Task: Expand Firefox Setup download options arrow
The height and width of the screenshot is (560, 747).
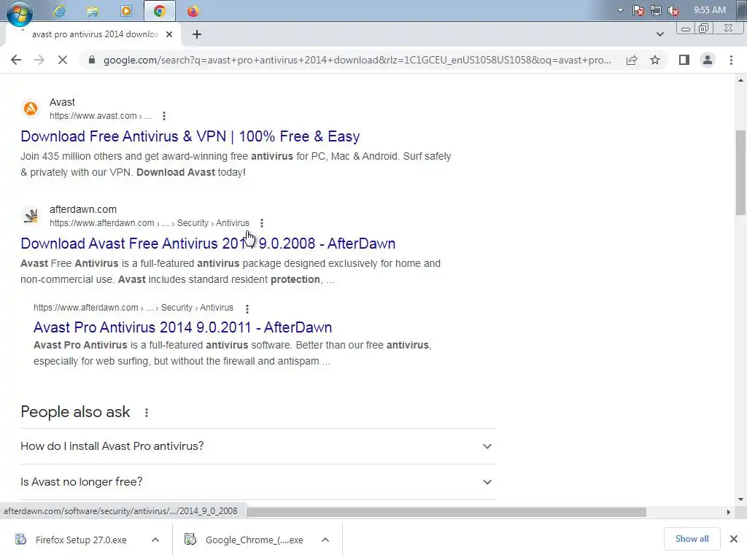Action: (155, 540)
